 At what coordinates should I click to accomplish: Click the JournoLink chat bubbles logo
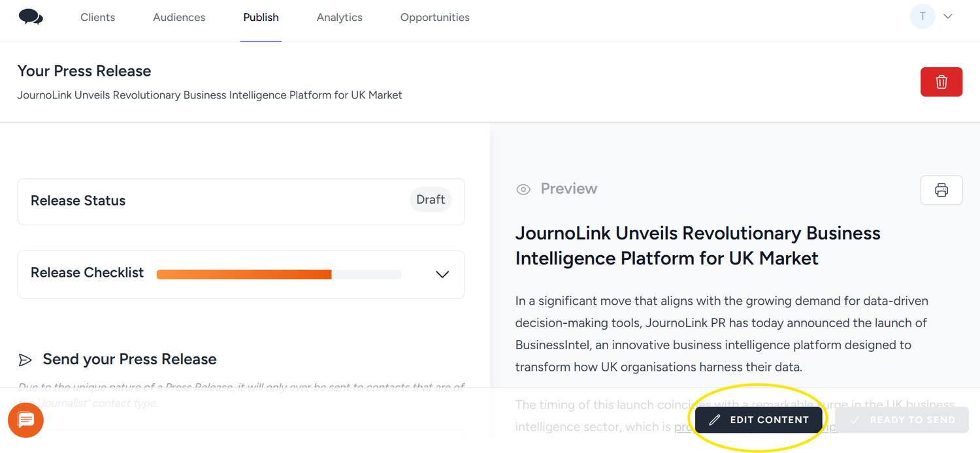pos(31,17)
